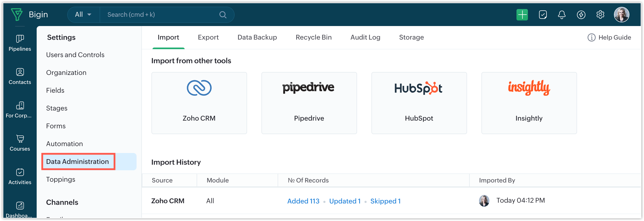Screen dimensions: 644x221
Task: Open Fields settings
Action: tap(55, 90)
